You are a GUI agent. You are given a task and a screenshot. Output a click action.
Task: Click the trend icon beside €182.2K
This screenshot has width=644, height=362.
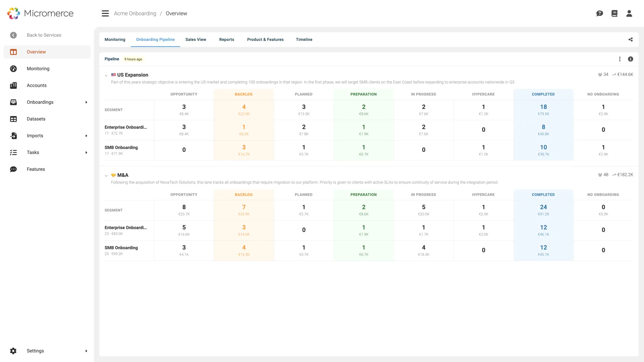[x=614, y=175]
